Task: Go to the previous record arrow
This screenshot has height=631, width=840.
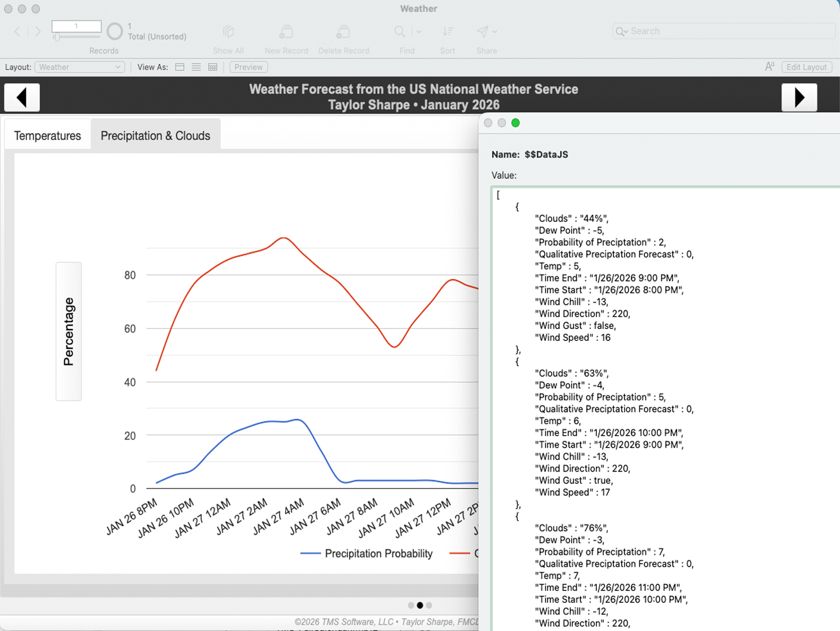Action: pos(17,32)
